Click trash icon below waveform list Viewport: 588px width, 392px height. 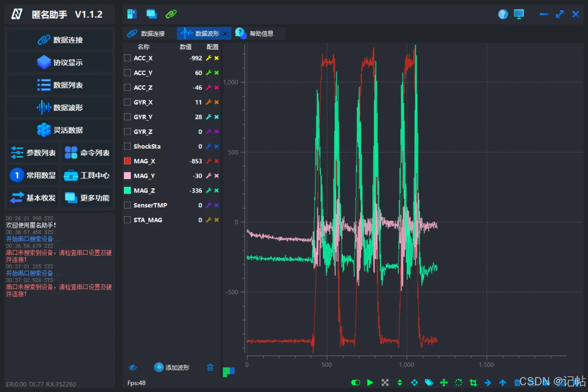(210, 367)
